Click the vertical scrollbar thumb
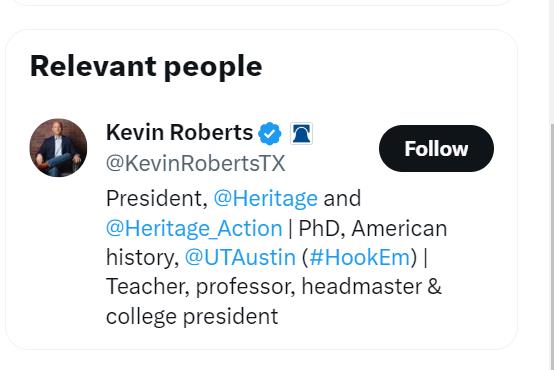This screenshot has height=370, width=554. 552,247
